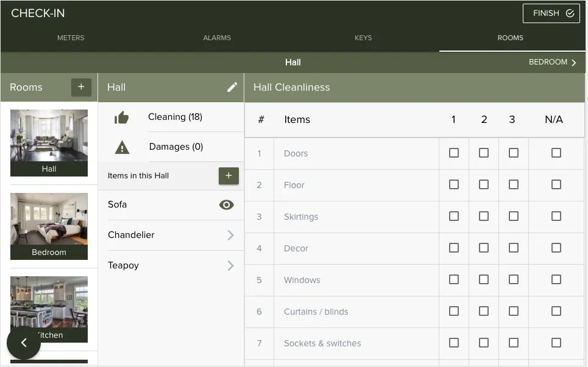Viewport: 588px width, 367px height.
Task: Click the Damages warning triangle icon
Action: click(122, 147)
